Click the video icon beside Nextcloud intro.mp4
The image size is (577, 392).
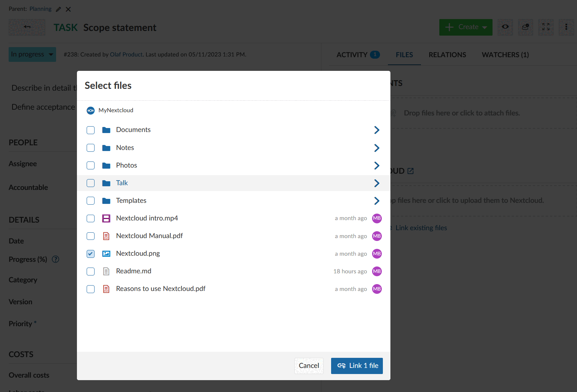tap(106, 218)
